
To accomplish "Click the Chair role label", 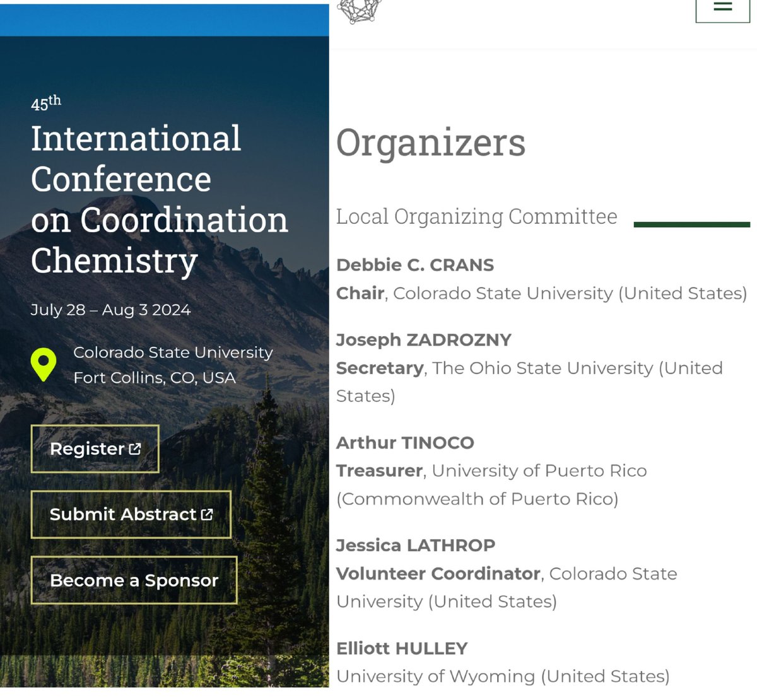I will [360, 293].
